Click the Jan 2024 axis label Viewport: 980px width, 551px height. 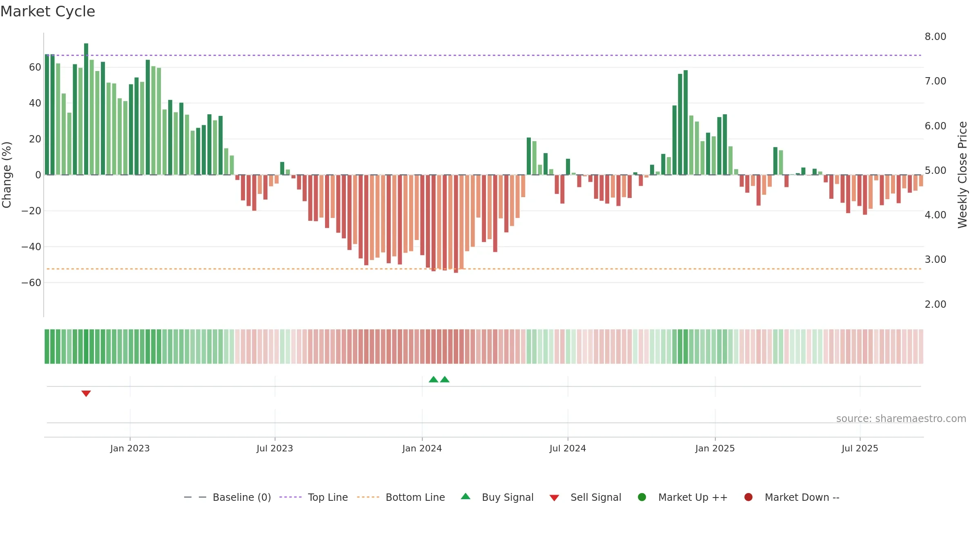coord(422,448)
